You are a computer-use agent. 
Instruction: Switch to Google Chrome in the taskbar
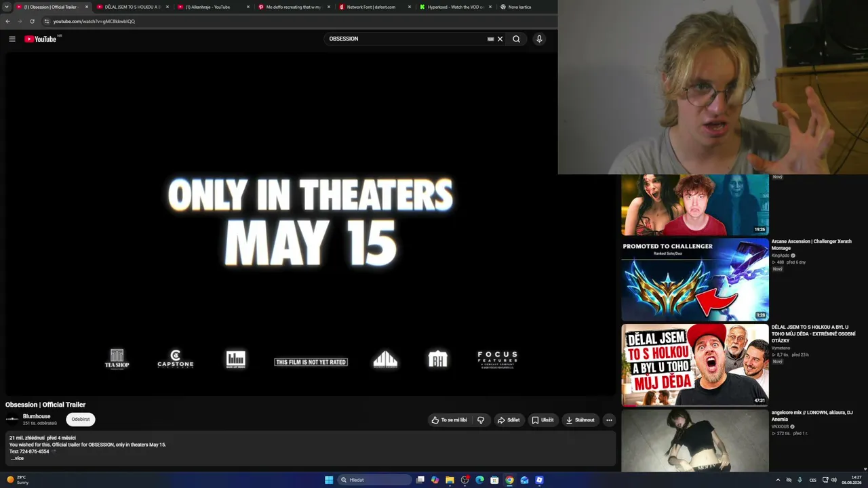509,480
